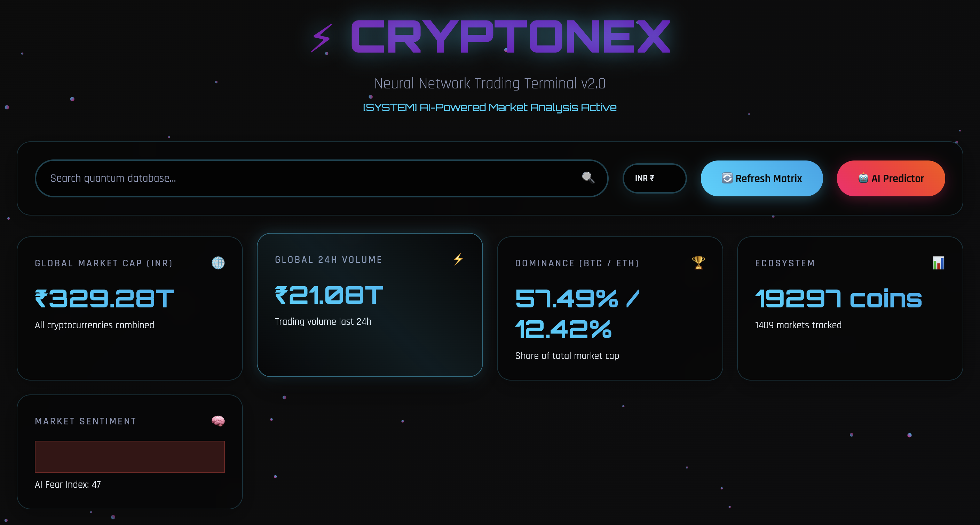The height and width of the screenshot is (525, 980).
Task: Click the Neural Network Trading Terminal heading
Action: (x=490, y=83)
